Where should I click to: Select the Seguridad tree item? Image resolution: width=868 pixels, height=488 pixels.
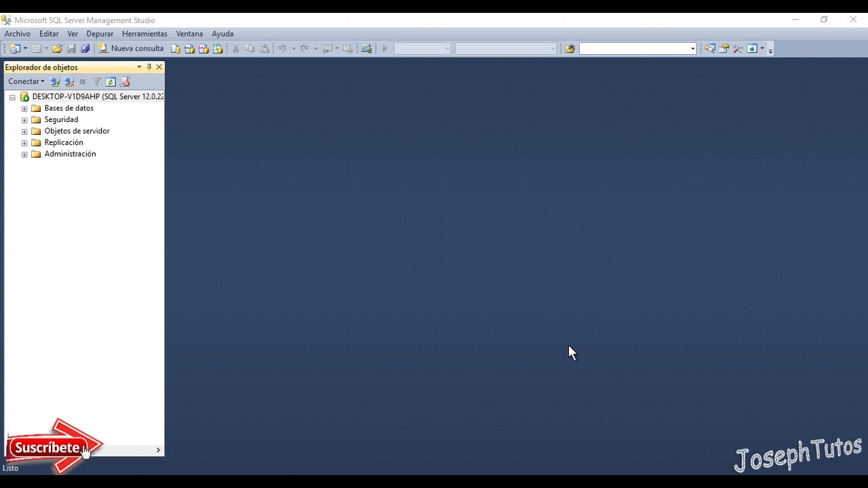[61, 120]
